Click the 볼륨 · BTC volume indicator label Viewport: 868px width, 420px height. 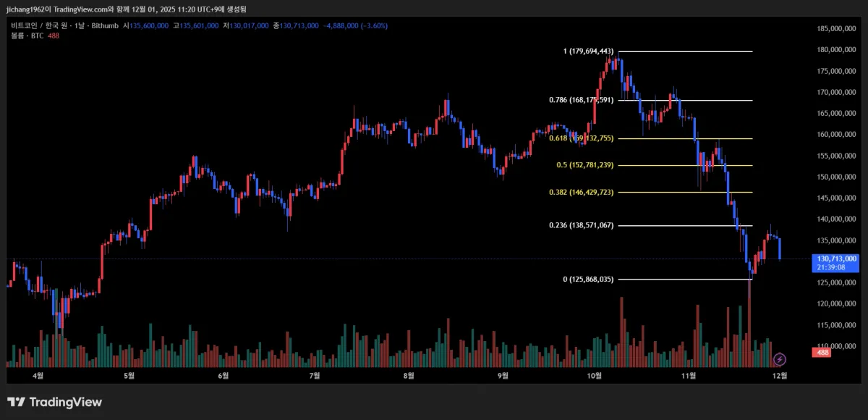(27, 35)
